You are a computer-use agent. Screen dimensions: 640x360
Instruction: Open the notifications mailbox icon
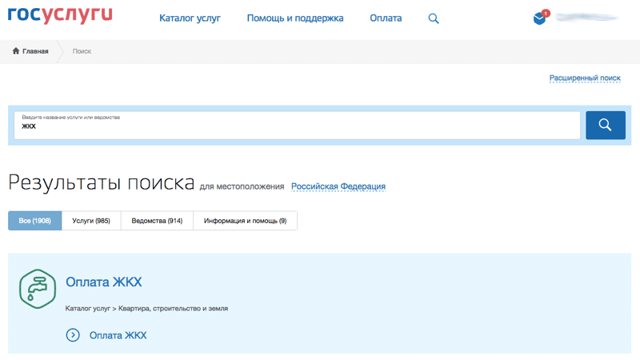coord(541,17)
